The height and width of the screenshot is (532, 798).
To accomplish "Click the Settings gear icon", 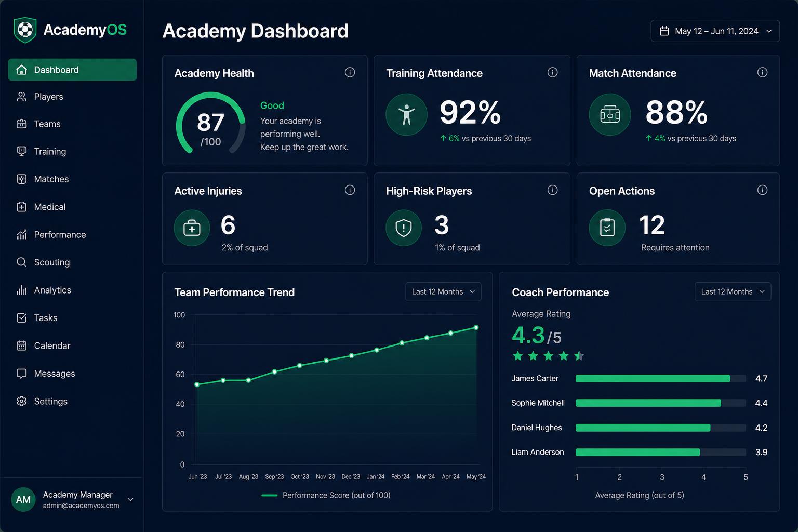I will point(21,401).
